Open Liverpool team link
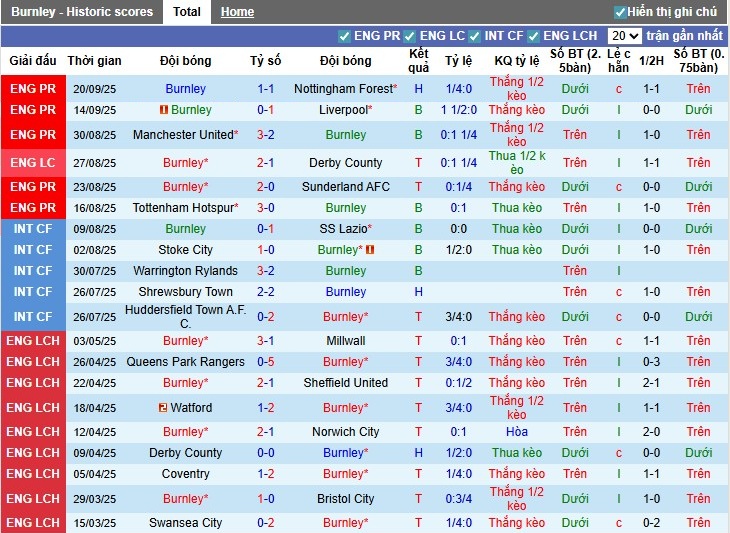730x533 pixels. coord(345,110)
